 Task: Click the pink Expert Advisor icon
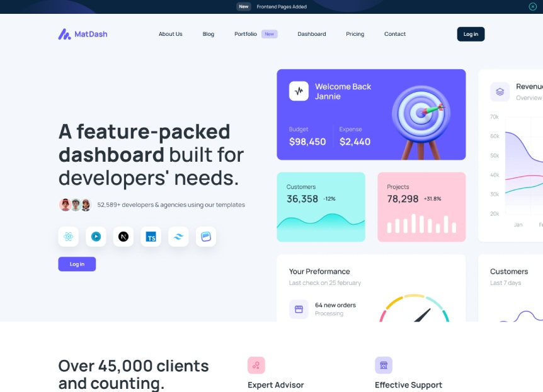pos(256,365)
